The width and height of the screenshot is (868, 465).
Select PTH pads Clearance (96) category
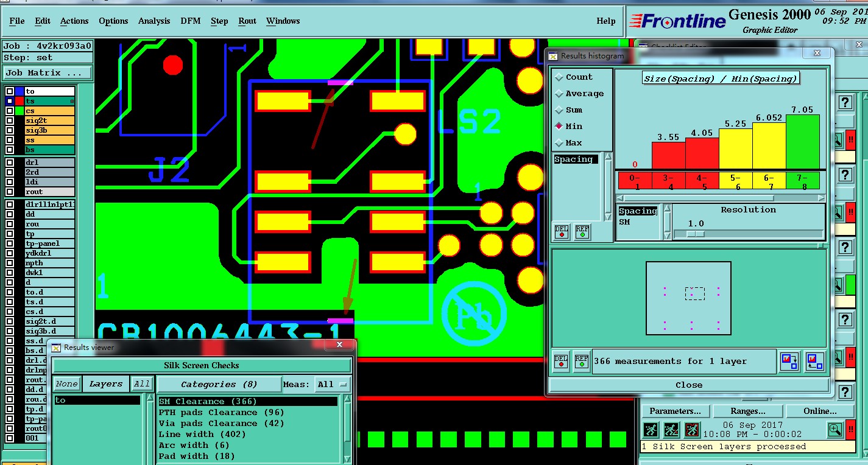coord(248,413)
